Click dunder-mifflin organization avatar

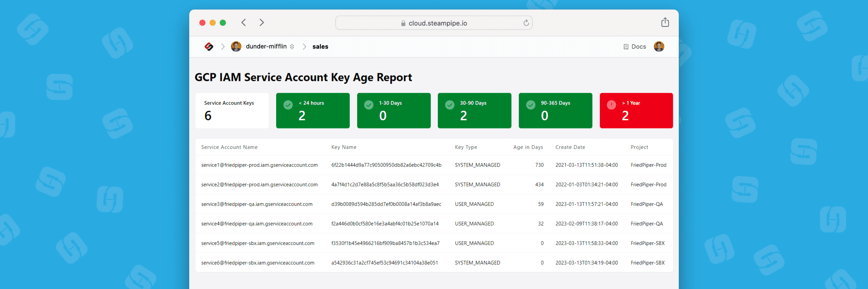[236, 47]
